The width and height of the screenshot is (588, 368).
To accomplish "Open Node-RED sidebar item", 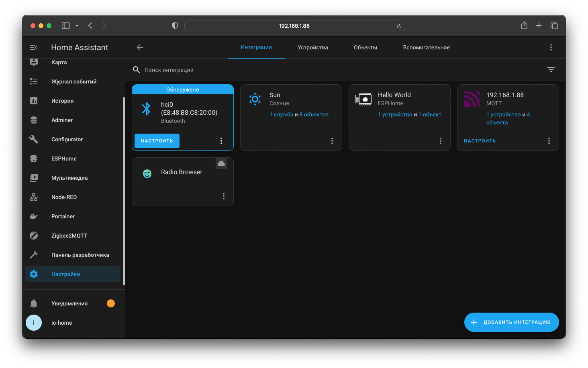I will pyautogui.click(x=64, y=197).
